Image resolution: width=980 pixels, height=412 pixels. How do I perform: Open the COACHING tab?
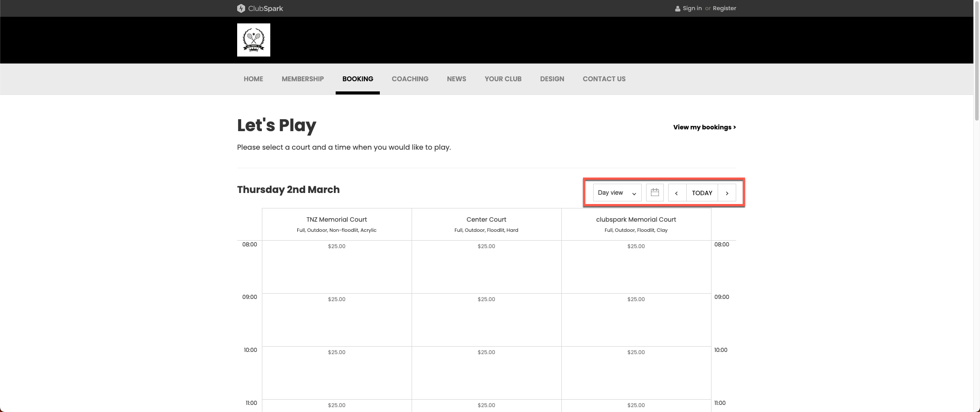point(410,79)
